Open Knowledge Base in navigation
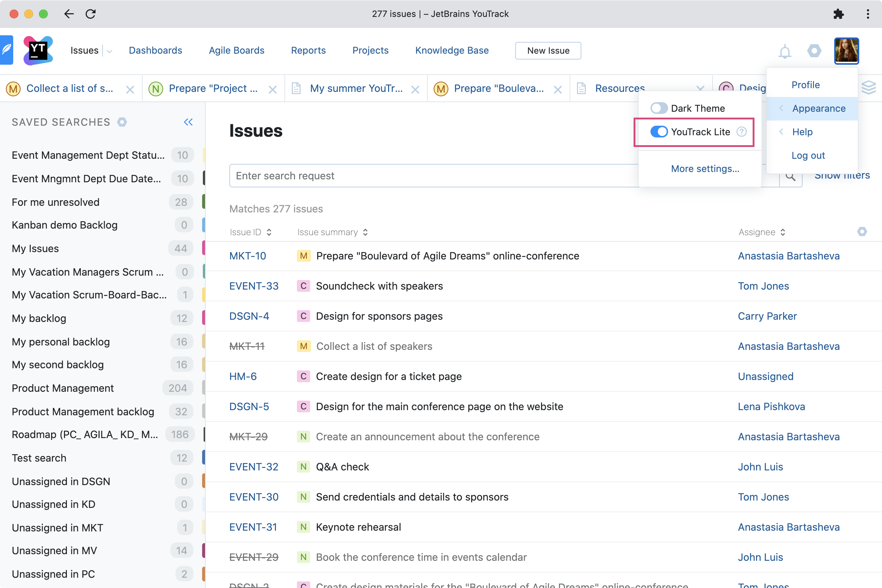 [452, 50]
